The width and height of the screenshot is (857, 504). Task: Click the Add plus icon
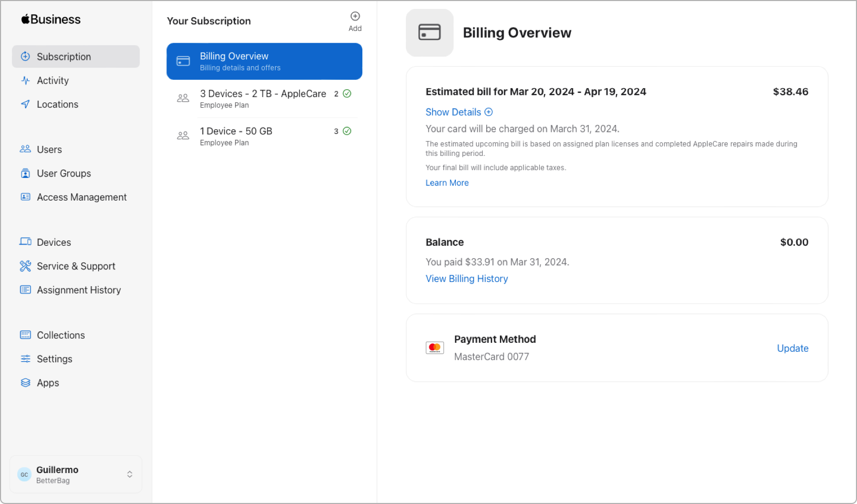355,16
